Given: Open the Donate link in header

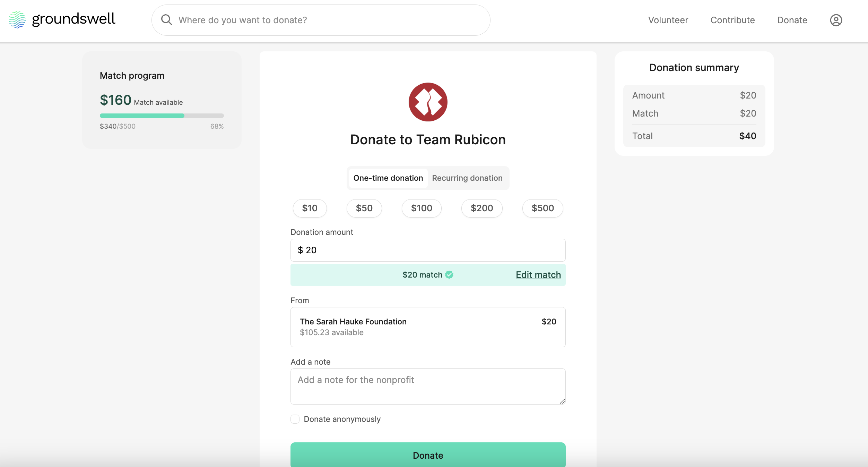Looking at the screenshot, I should coord(792,20).
